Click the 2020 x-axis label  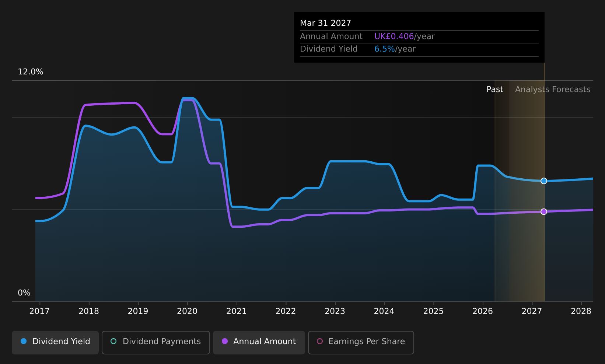coord(187,311)
